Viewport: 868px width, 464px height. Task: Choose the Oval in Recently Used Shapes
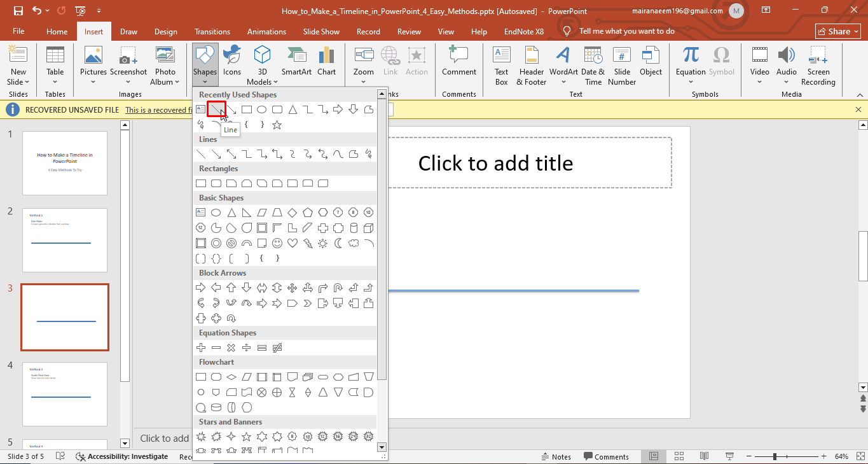point(262,109)
